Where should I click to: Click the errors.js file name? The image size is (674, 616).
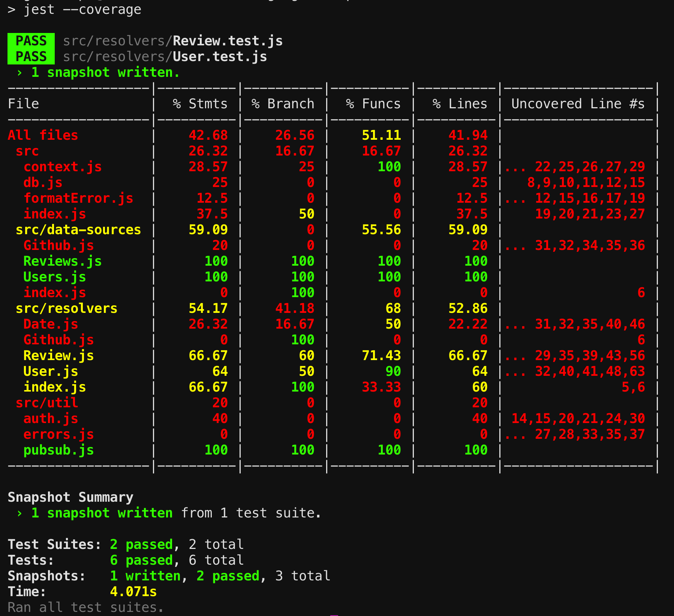(x=59, y=434)
